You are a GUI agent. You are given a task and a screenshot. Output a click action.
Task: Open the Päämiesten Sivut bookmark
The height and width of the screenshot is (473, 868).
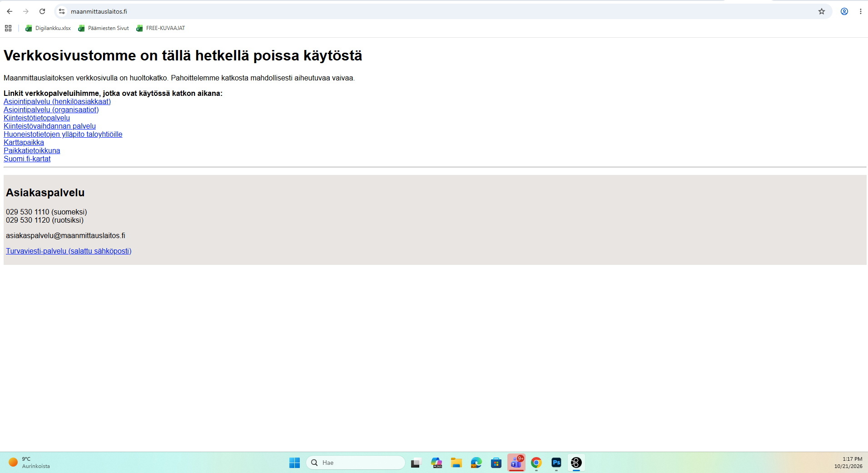(104, 28)
